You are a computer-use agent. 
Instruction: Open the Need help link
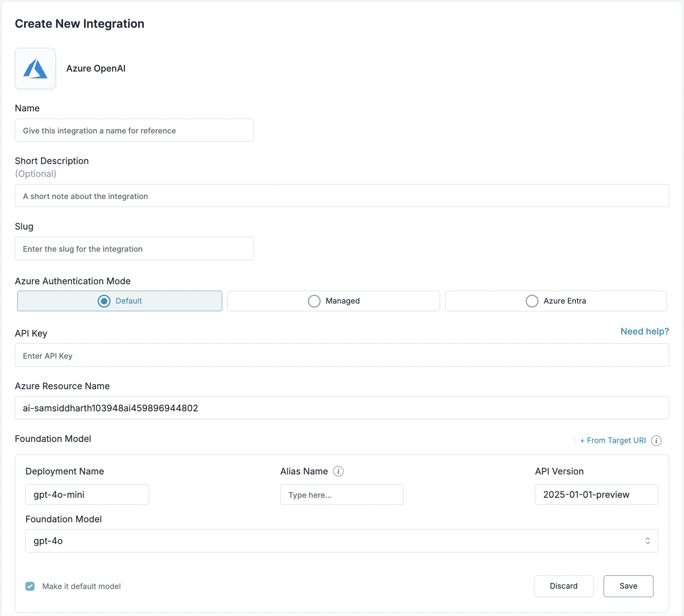coord(644,331)
